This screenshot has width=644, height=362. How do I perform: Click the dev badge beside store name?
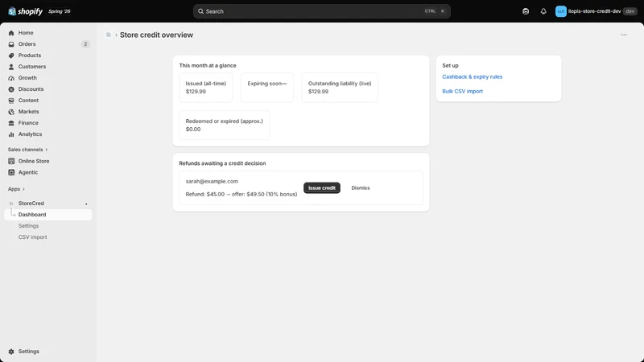coord(630,11)
